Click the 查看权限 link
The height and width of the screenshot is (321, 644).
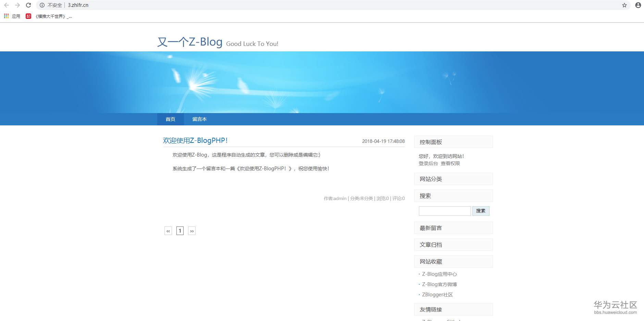(450, 163)
